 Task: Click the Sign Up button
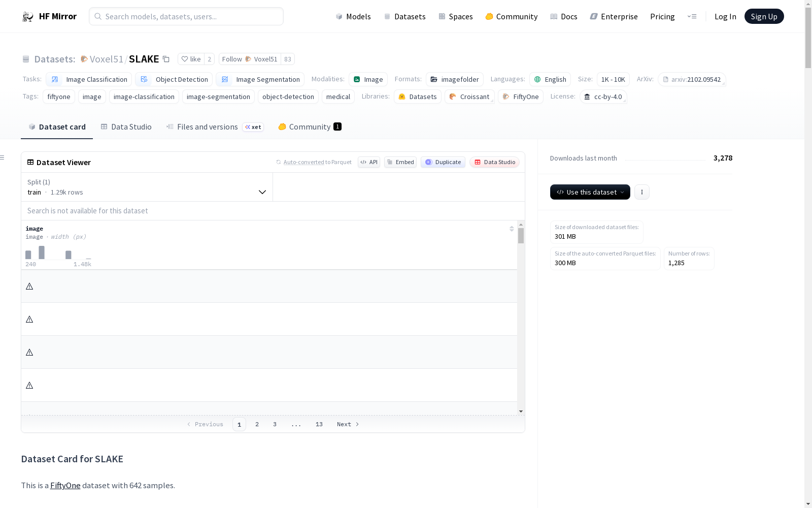click(x=764, y=16)
